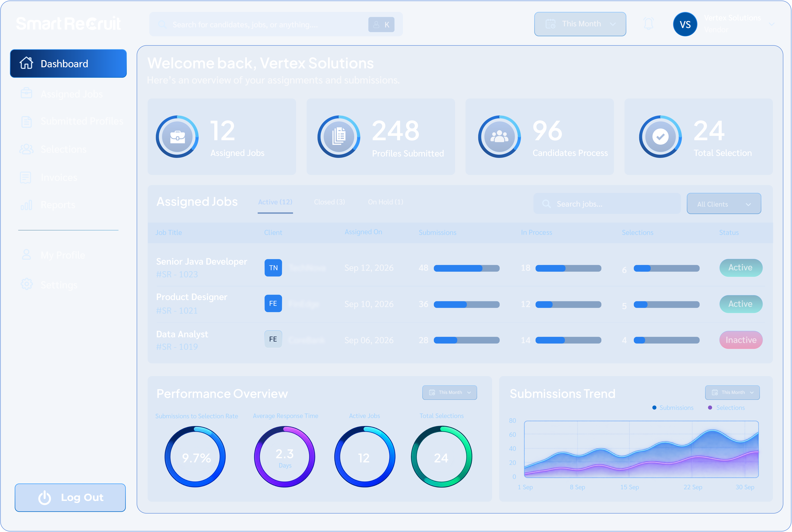792x532 pixels.
Task: Click Product Designer in-process progress bar
Action: [x=568, y=305]
